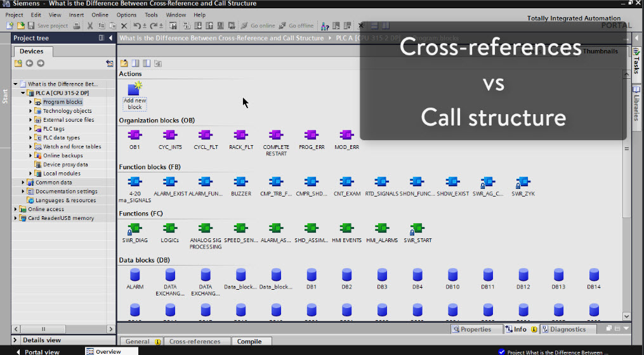Click the Cut scissors toolbar icon
Image resolution: width=644 pixels, height=355 pixels.
[90, 25]
